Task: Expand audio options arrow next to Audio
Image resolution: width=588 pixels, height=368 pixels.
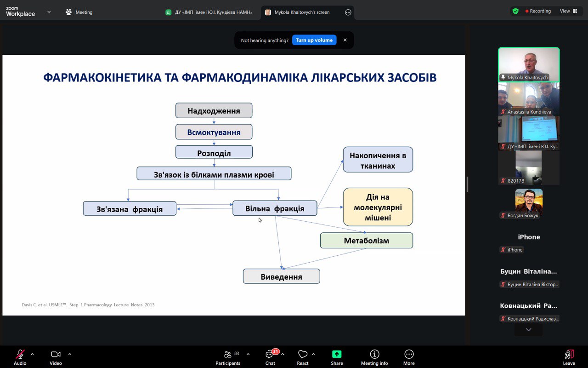Action: point(32,354)
